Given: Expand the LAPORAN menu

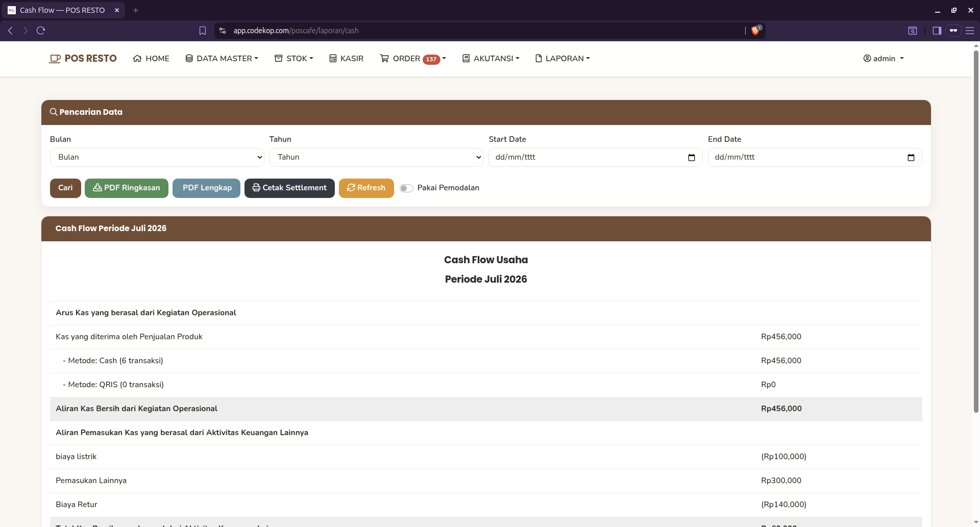Looking at the screenshot, I should pos(562,59).
